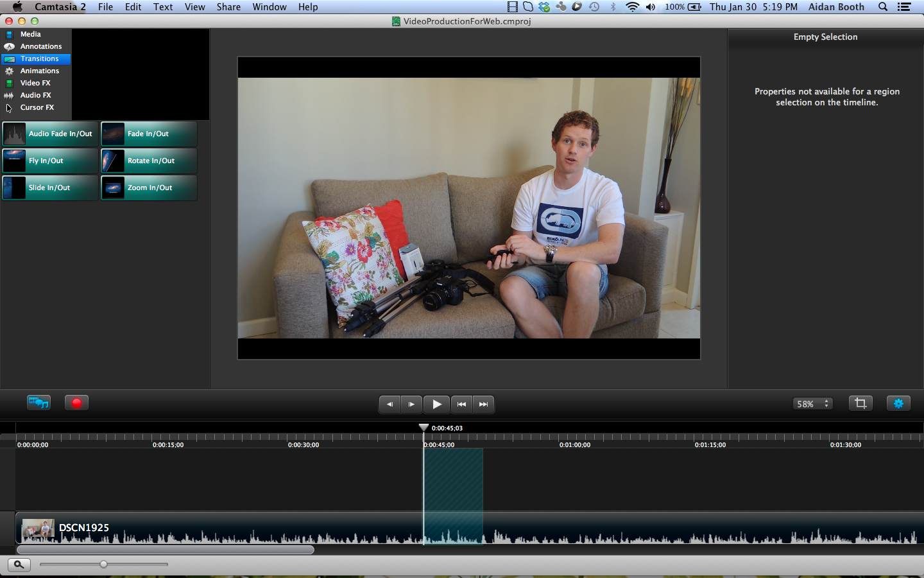Select the Fly In/Out transition
This screenshot has height=578, width=924.
click(x=50, y=161)
